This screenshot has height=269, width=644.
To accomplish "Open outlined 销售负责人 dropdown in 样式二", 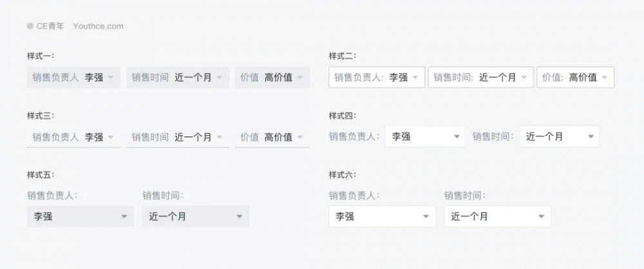I will coord(377,77).
